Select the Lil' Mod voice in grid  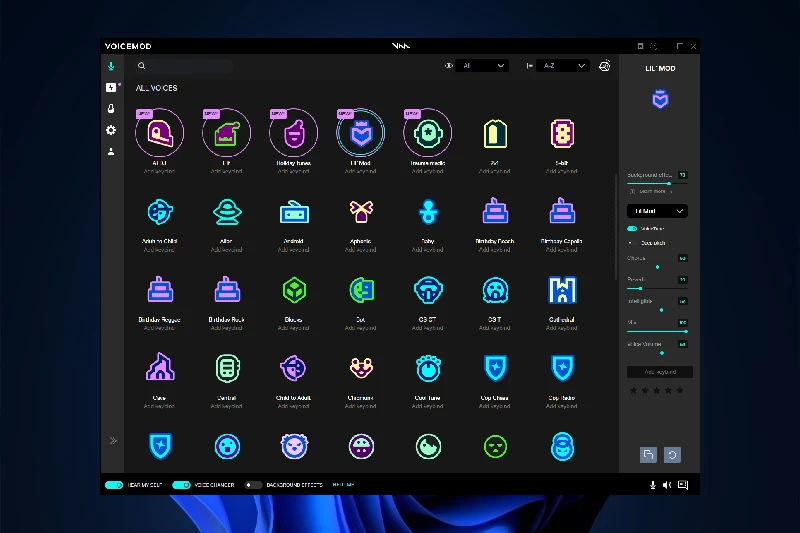(x=361, y=133)
